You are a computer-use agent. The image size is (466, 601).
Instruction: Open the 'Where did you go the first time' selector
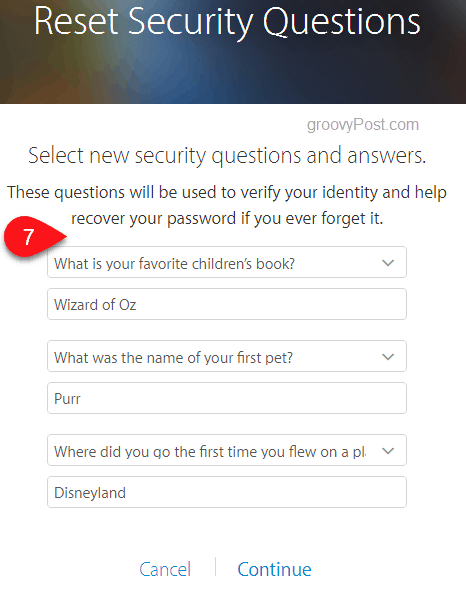tap(227, 450)
